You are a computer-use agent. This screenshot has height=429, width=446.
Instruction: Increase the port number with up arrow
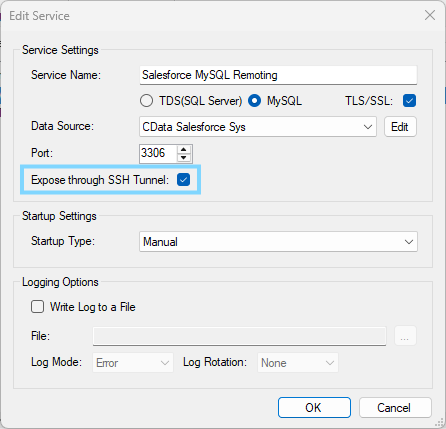coord(184,150)
